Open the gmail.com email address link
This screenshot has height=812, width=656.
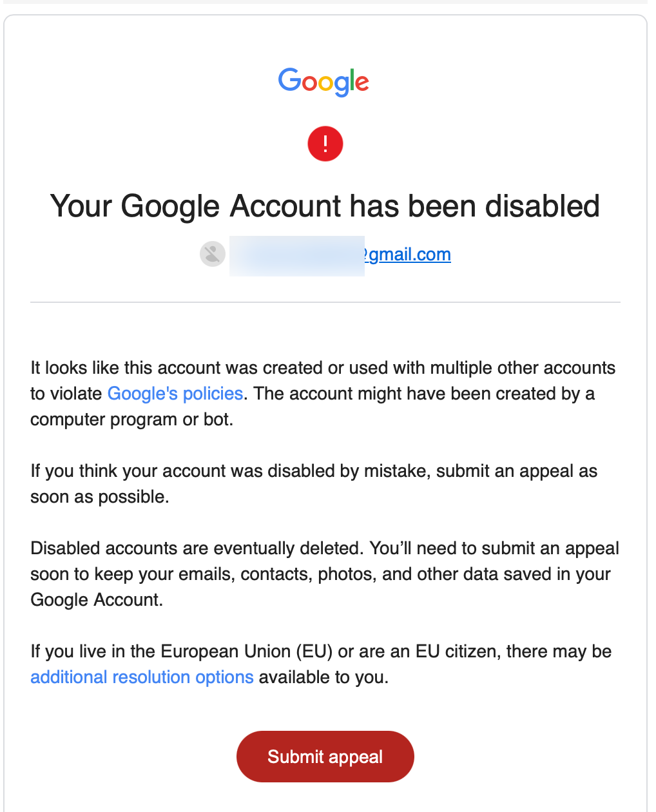pos(407,255)
